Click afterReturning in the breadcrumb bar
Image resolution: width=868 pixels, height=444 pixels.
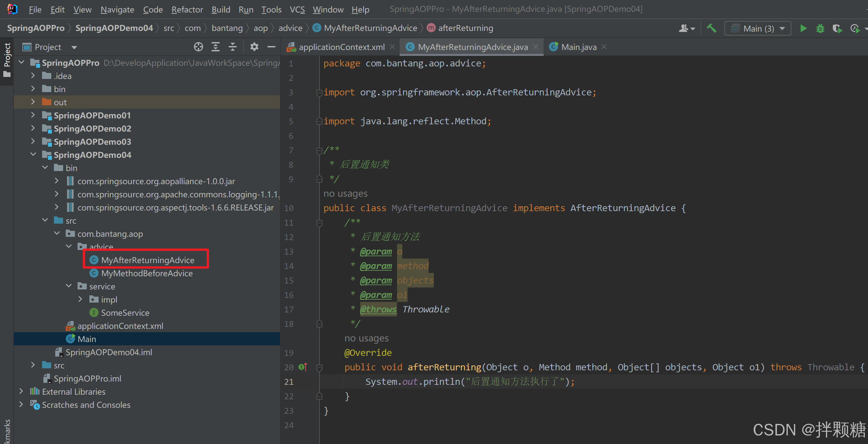click(465, 28)
